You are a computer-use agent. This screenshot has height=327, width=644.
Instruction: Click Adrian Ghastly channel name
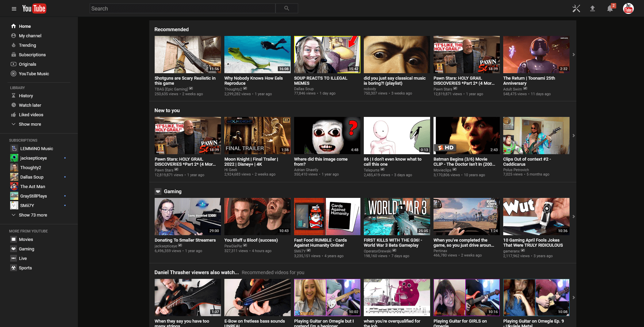pos(306,170)
